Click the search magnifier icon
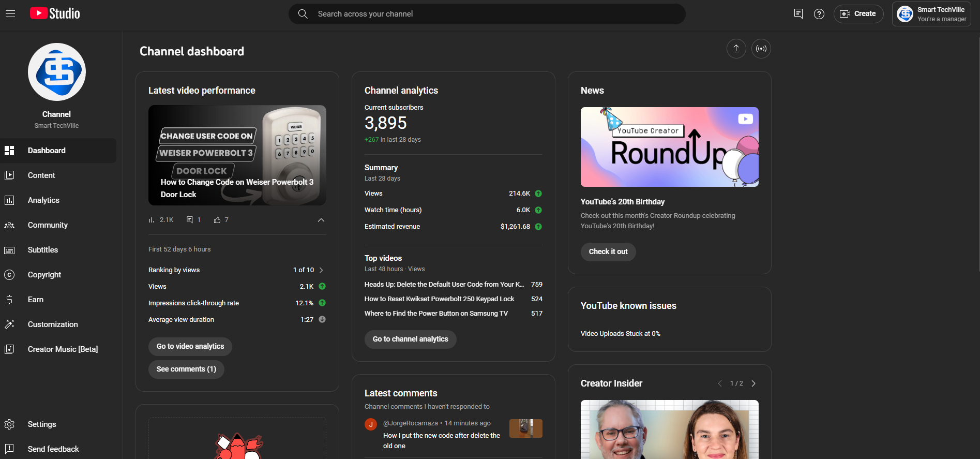This screenshot has height=459, width=980. [x=303, y=14]
